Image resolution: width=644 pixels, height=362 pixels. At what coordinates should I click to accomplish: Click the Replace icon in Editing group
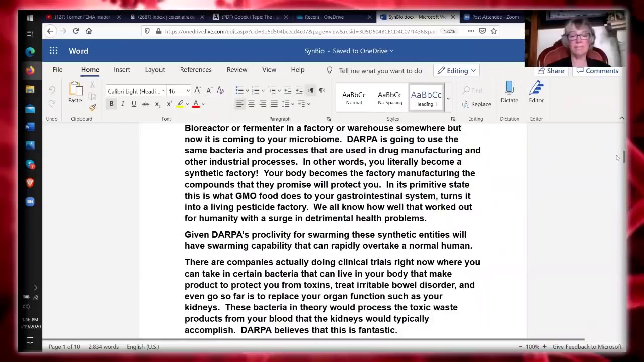(466, 104)
